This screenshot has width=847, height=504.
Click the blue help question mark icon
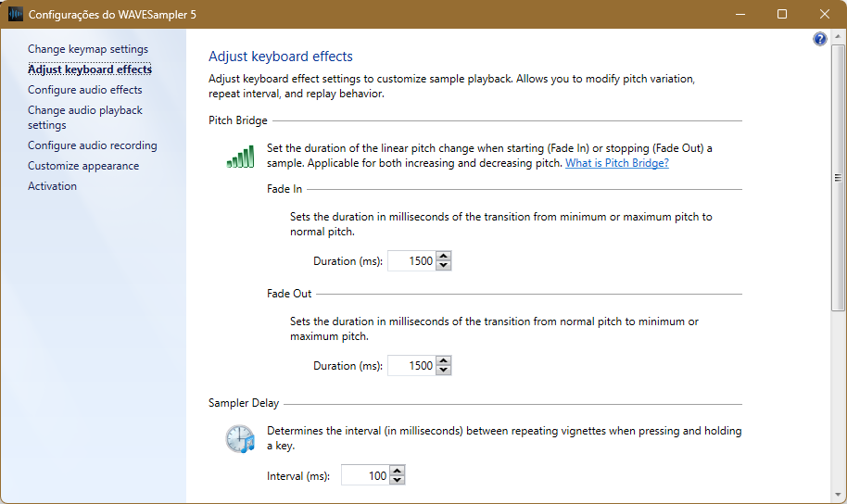coord(820,39)
